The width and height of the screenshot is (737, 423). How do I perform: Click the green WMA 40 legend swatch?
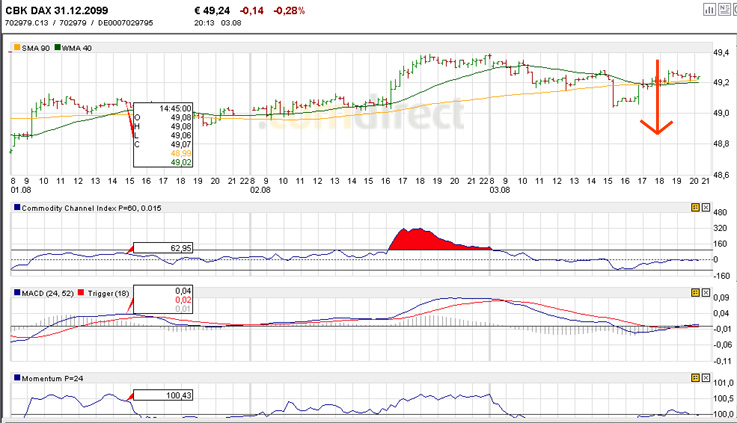pos(58,47)
